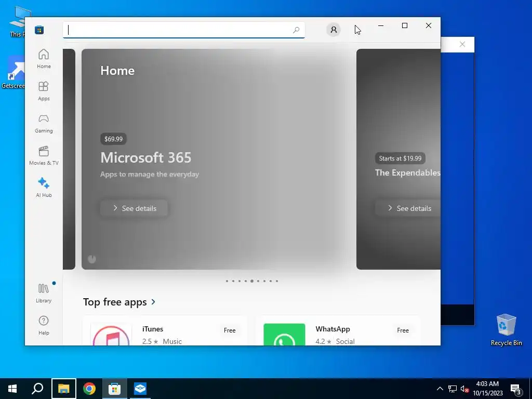Open Help in the sidebar
This screenshot has width=532, height=399.
pos(44,325)
